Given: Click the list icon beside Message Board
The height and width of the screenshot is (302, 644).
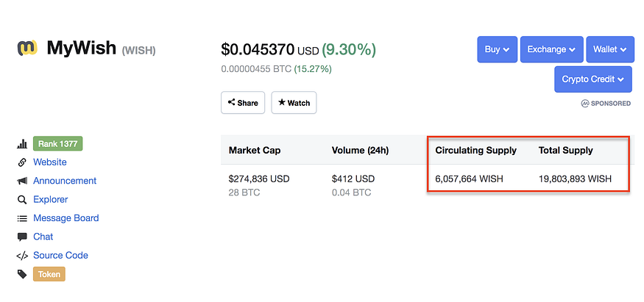Looking at the screenshot, I should tap(22, 218).
